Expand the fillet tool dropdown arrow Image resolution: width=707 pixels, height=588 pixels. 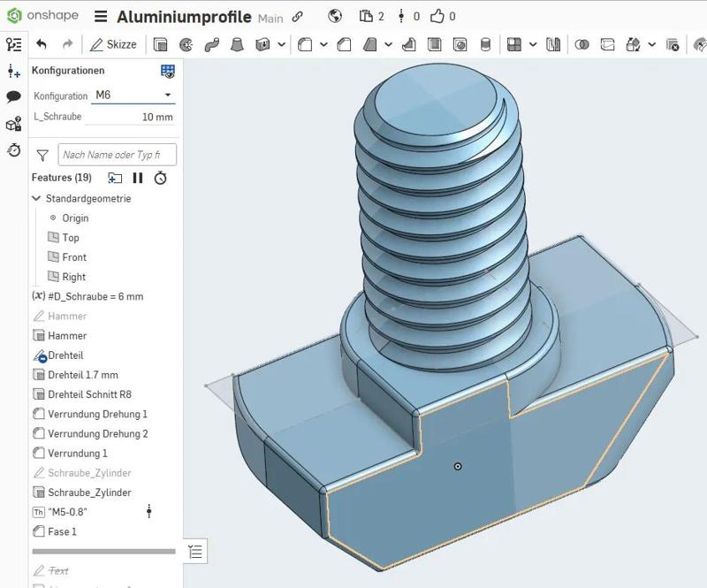tap(323, 44)
